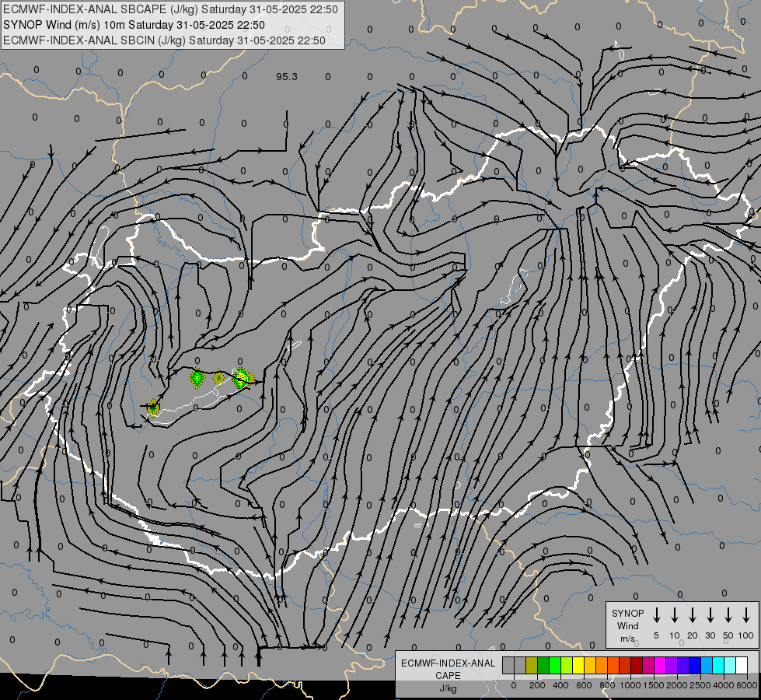Image resolution: width=761 pixels, height=700 pixels.
Task: Pick the bright cyan swatch in the CAPE color bar
Action: click(719, 665)
